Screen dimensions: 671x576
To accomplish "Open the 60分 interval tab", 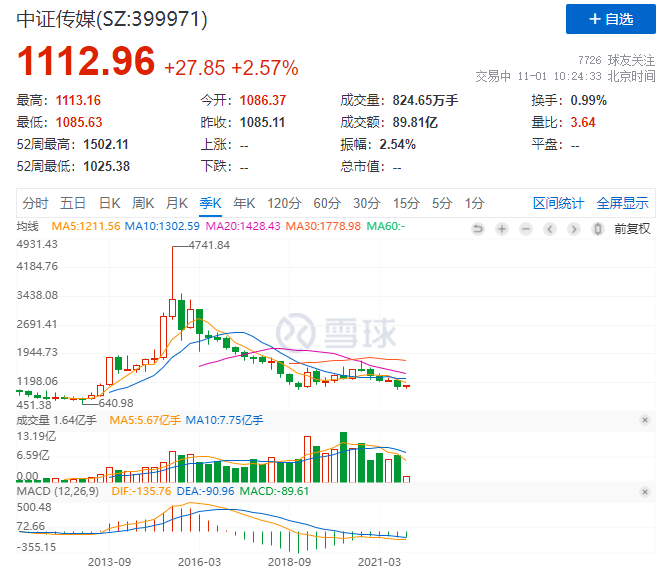I will pyautogui.click(x=327, y=203).
